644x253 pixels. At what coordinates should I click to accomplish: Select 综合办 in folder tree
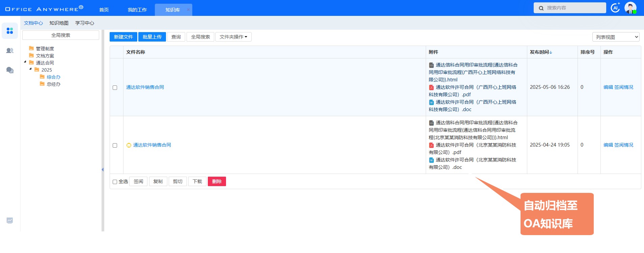pos(54,77)
